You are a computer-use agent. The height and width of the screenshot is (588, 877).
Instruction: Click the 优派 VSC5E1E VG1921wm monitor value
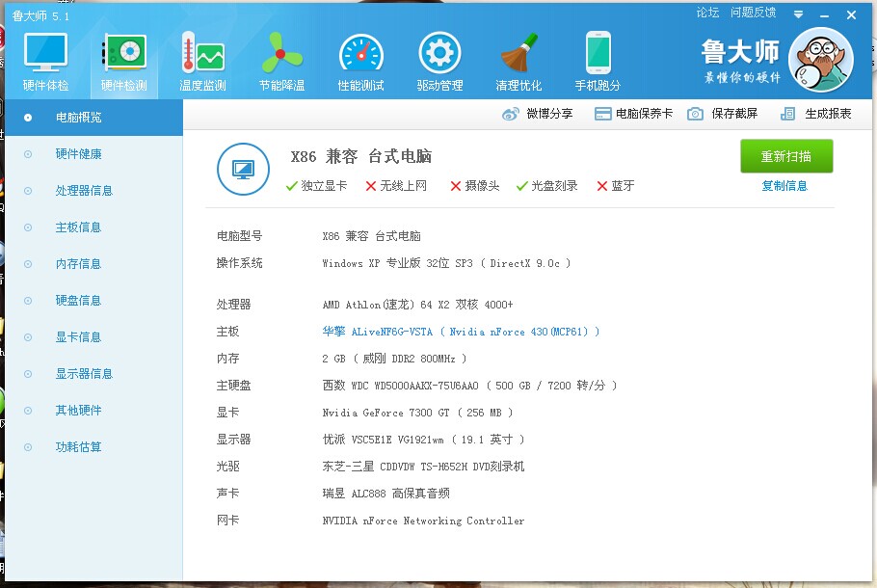coord(423,440)
